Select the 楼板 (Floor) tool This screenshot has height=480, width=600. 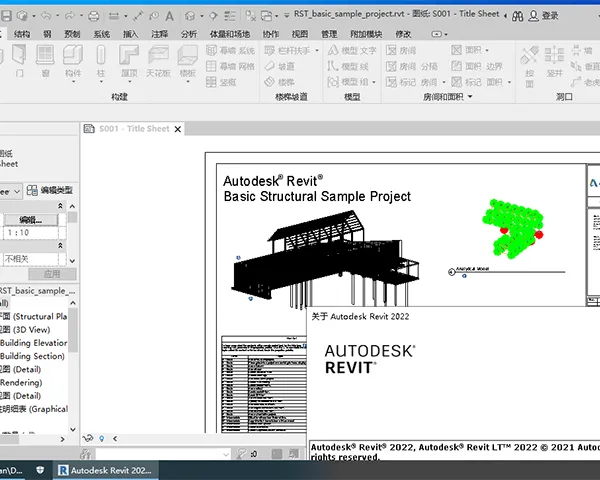[x=188, y=63]
